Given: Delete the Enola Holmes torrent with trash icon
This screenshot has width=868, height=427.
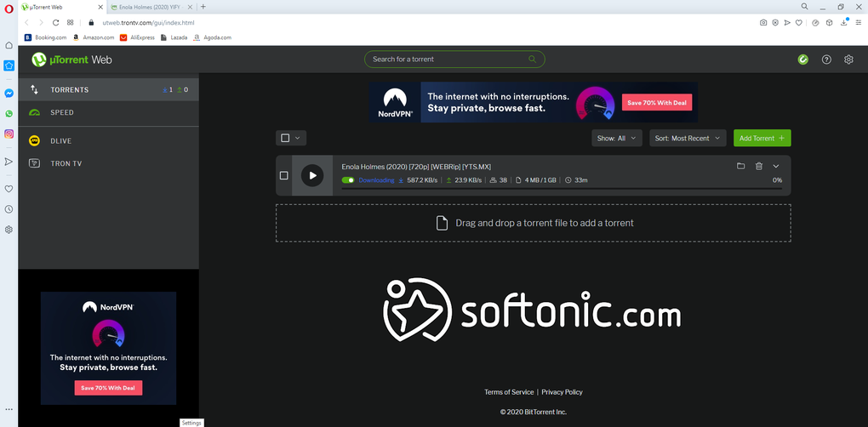Looking at the screenshot, I should [x=759, y=166].
